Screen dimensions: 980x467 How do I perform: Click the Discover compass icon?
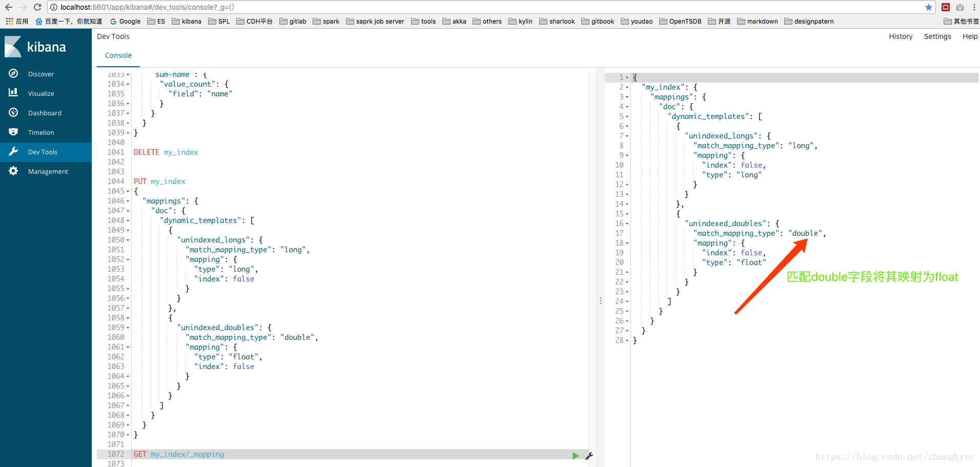click(x=13, y=74)
